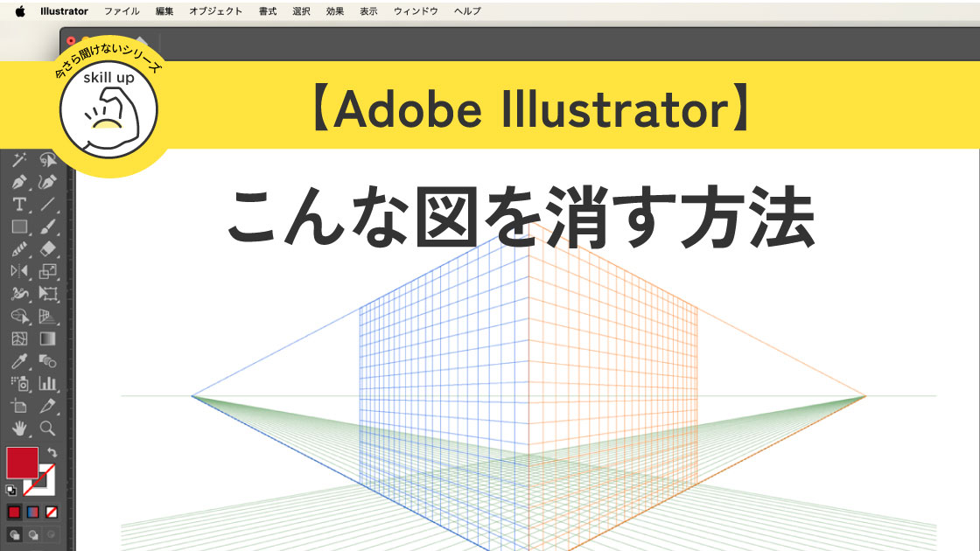Open the Illustrator application menu
This screenshot has height=551, width=980.
pos(64,11)
